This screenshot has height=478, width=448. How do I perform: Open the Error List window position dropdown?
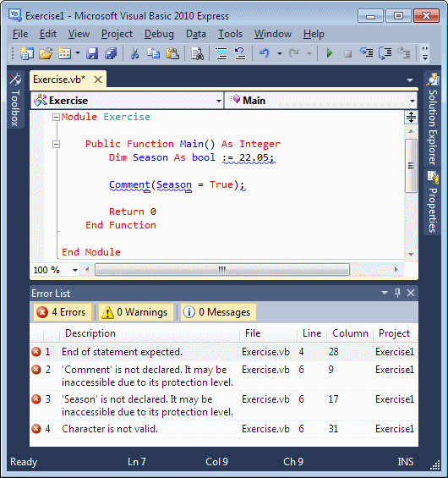385,293
